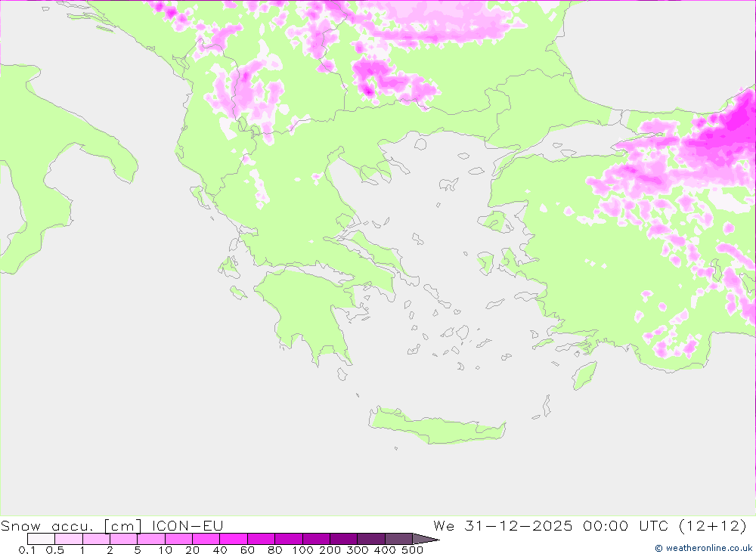This screenshot has width=756, height=554.
Task: Select the 40–60 cm magenta legend swatch
Action: tap(234, 539)
